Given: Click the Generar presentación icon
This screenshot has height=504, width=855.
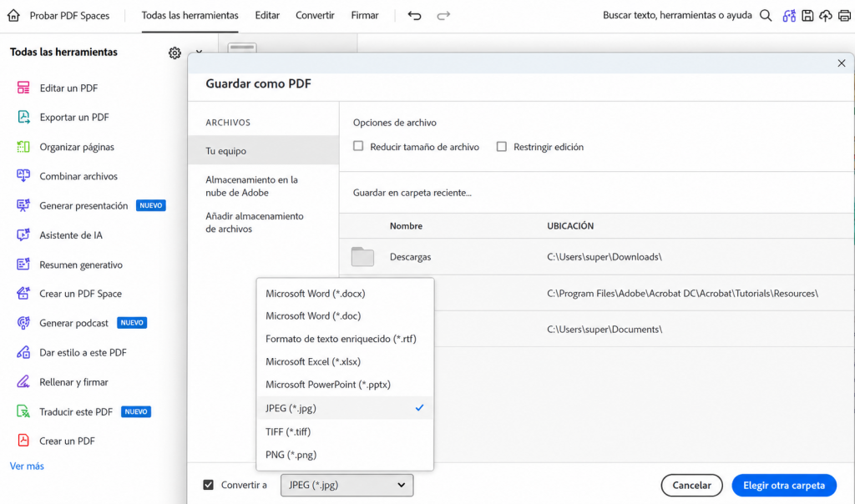Looking at the screenshot, I should pyautogui.click(x=23, y=205).
